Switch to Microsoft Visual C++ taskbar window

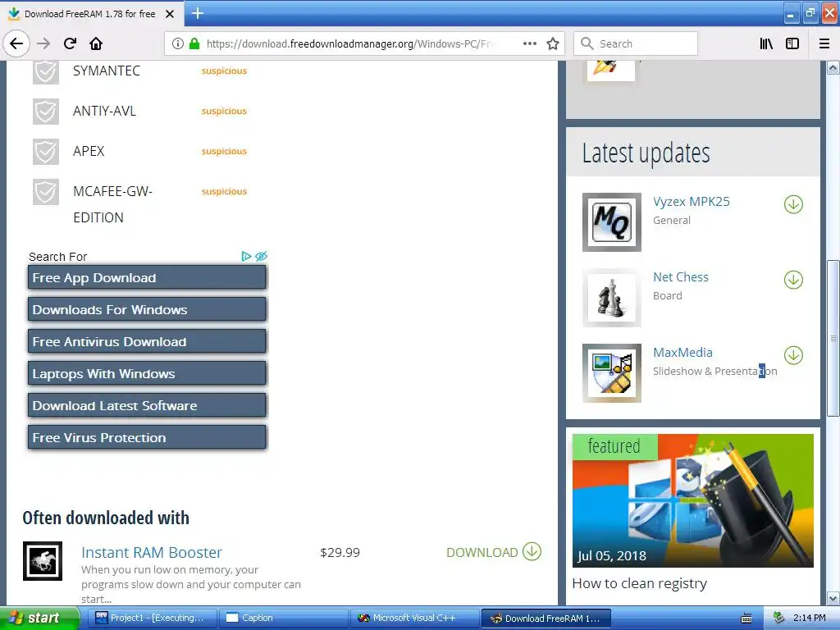(414, 619)
